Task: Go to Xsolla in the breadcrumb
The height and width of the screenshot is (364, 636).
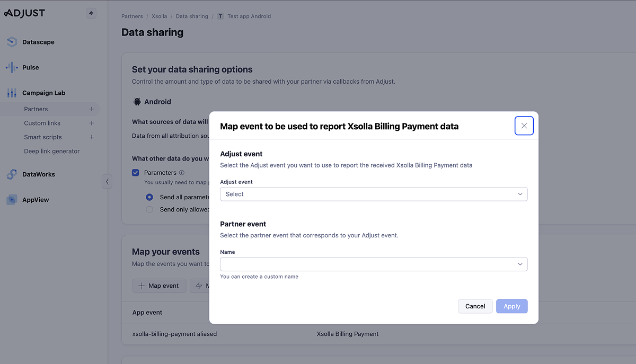Action: pyautogui.click(x=159, y=16)
